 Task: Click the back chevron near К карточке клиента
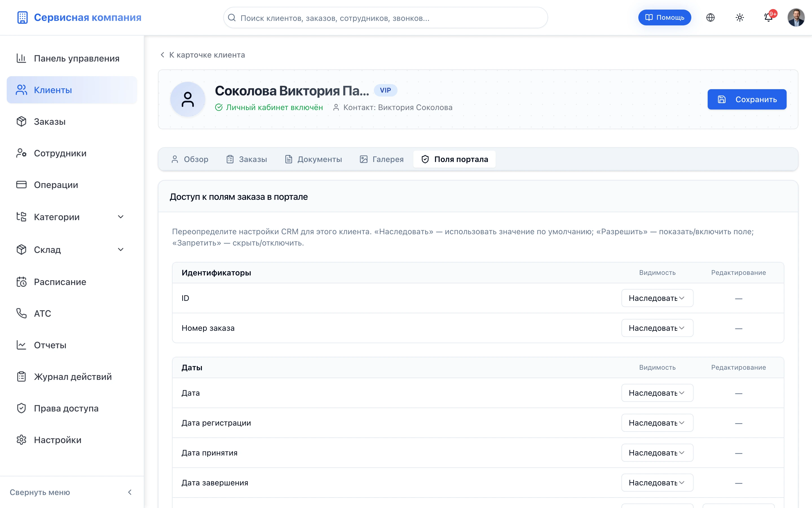[x=162, y=55]
